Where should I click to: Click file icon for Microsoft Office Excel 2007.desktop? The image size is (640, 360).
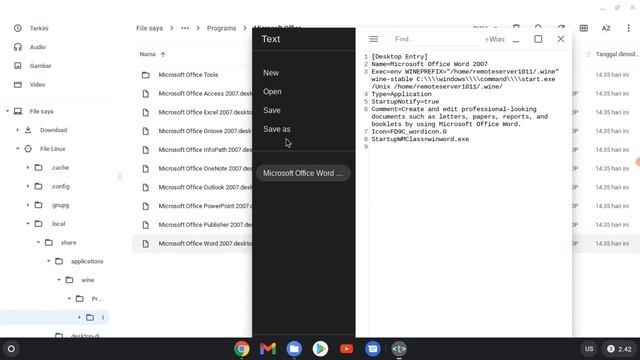coord(146,112)
